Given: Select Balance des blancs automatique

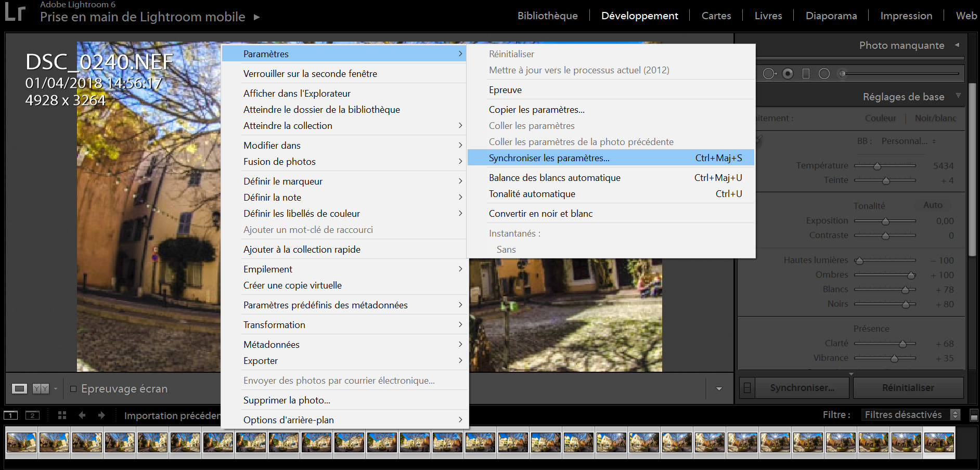Looking at the screenshot, I should tap(611, 178).
